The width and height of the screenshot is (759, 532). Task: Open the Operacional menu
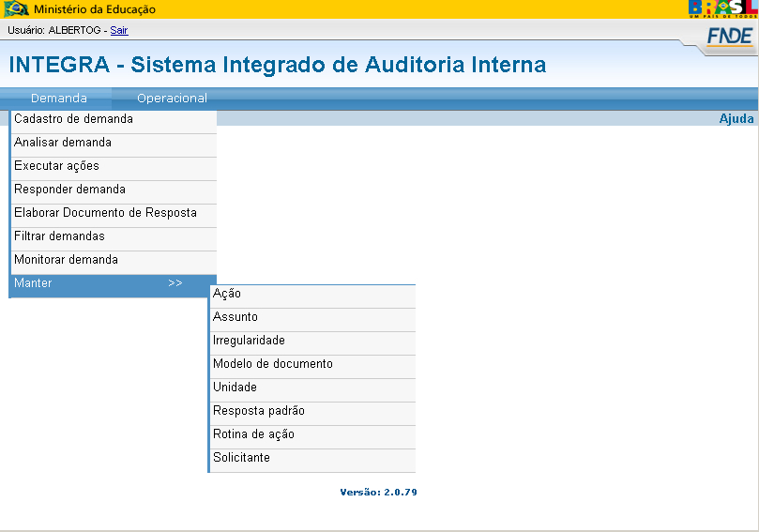pos(172,99)
